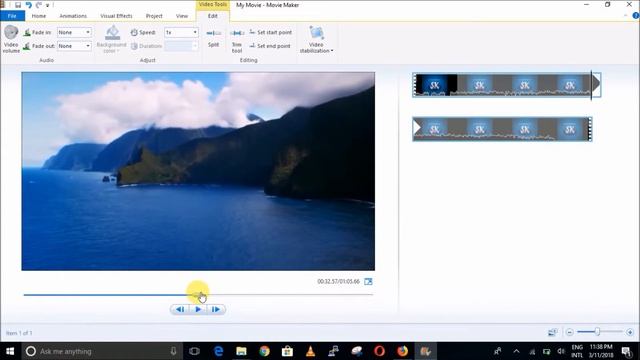Click the preview timecode text

pyautogui.click(x=338, y=282)
